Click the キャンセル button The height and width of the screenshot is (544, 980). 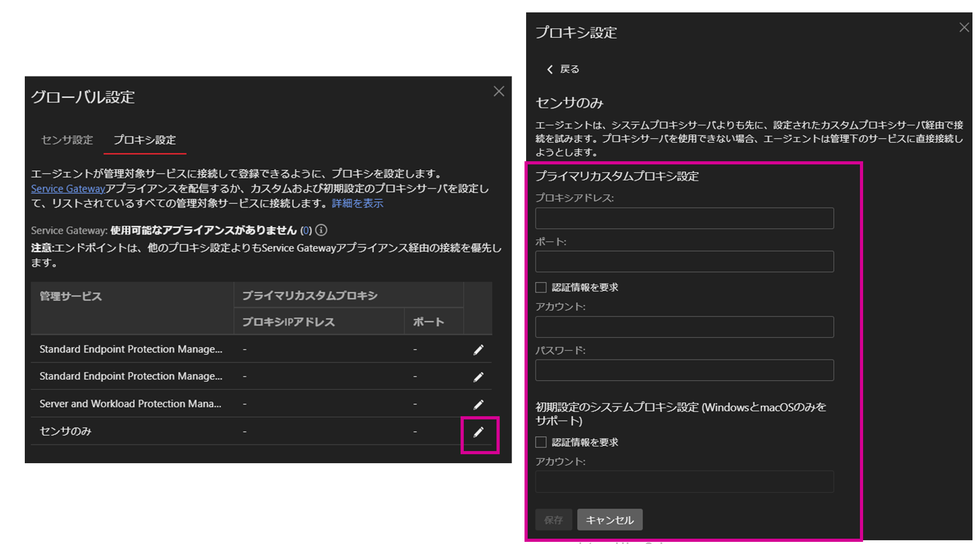pyautogui.click(x=609, y=520)
